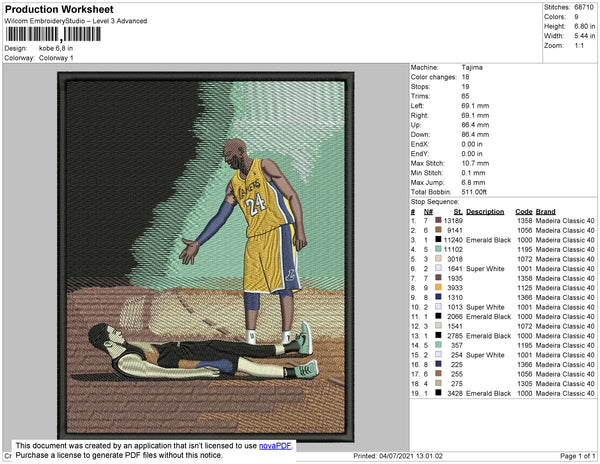The width and height of the screenshot is (600, 464).
Task: Click the Down measurement label
Action: (420, 134)
